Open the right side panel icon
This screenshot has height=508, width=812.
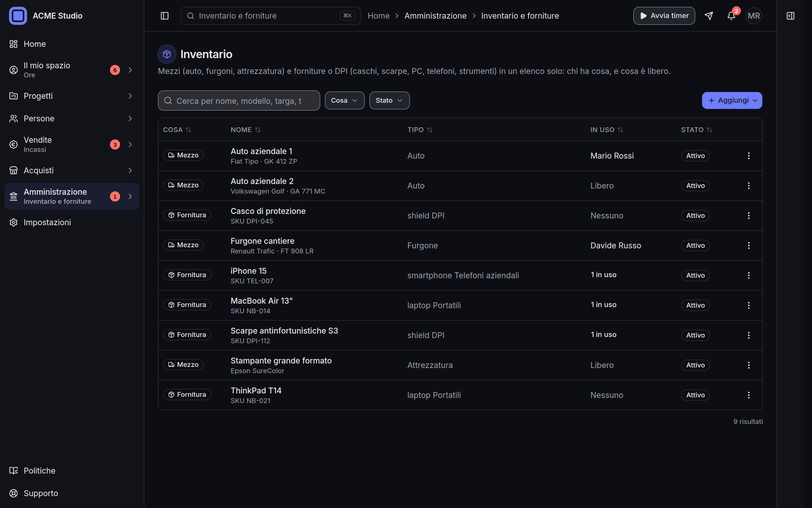tap(790, 16)
